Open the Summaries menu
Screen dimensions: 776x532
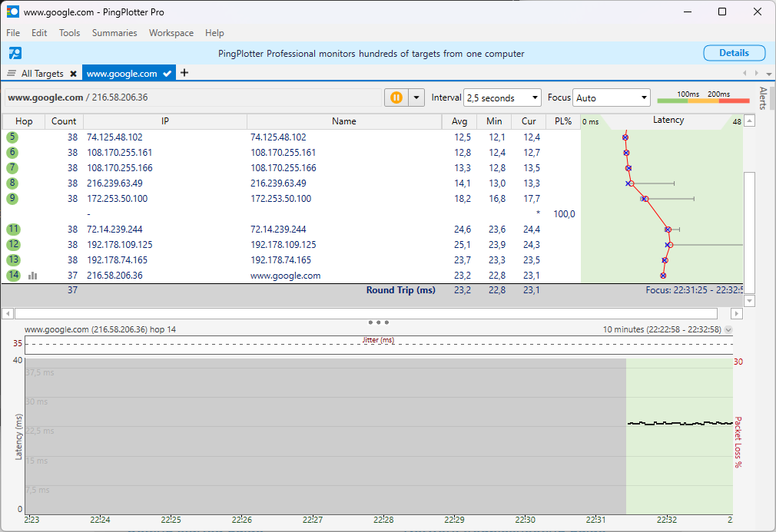(114, 33)
